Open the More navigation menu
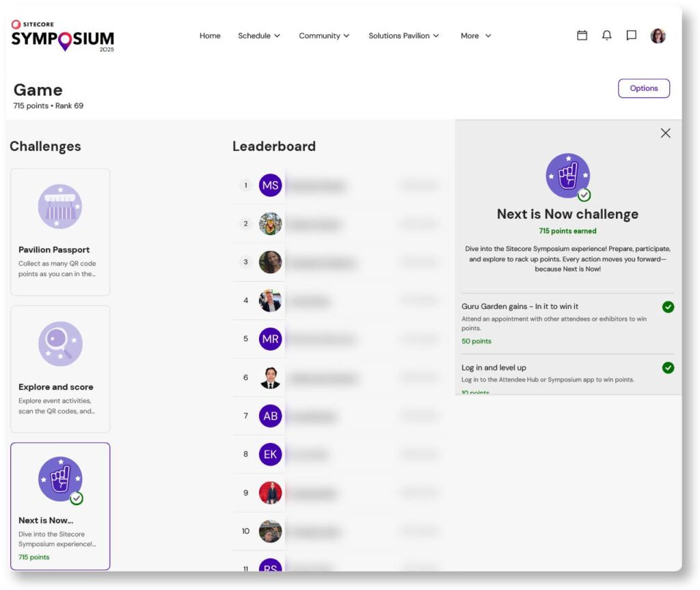Viewport: 700px width, 590px height. point(476,36)
